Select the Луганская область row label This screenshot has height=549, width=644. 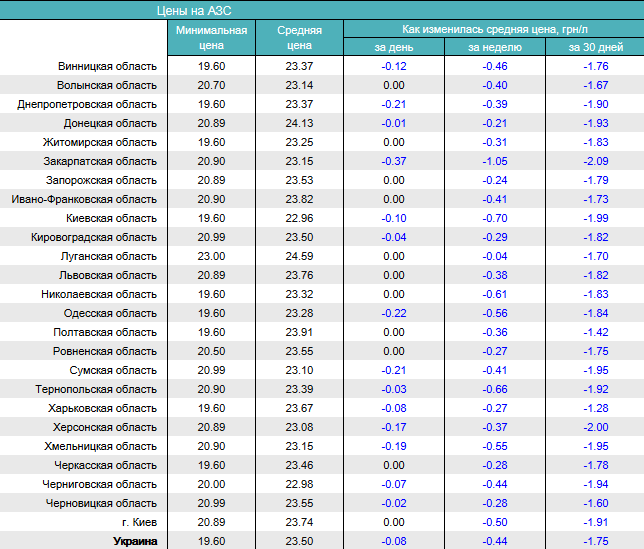(109, 256)
